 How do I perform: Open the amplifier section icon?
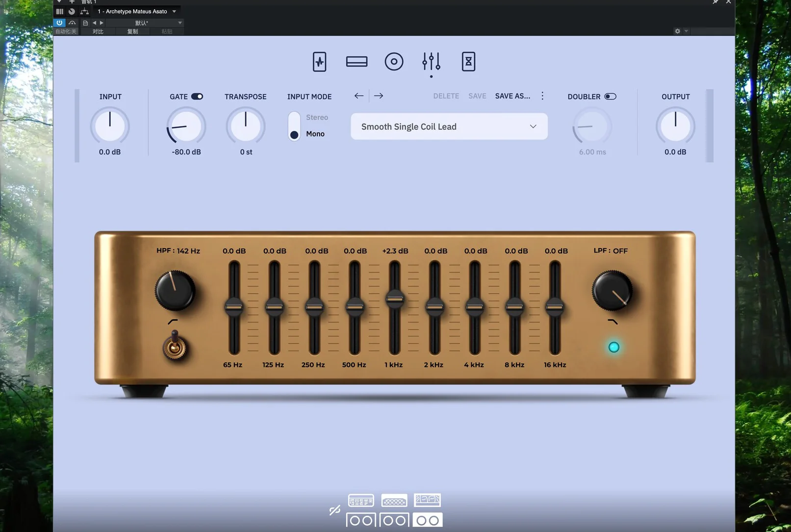pyautogui.click(x=357, y=62)
